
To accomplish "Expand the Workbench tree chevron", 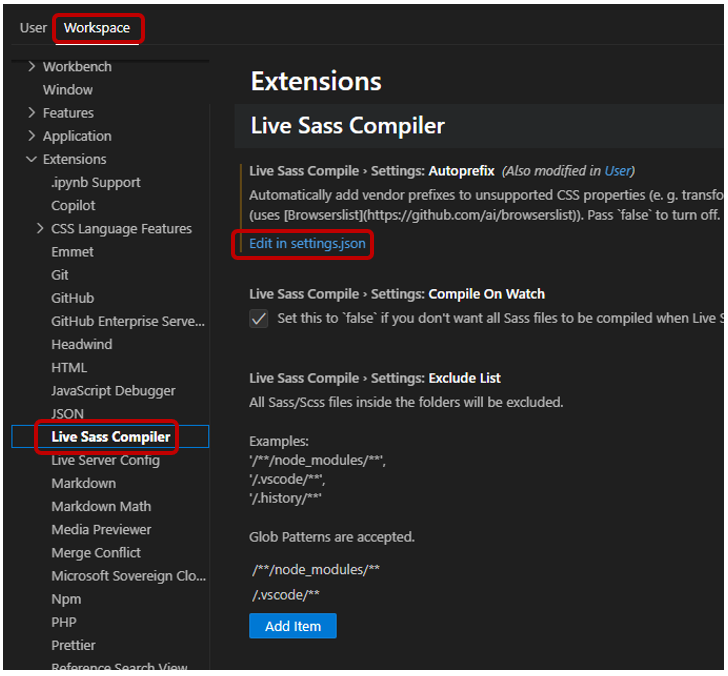I will pyautogui.click(x=32, y=66).
